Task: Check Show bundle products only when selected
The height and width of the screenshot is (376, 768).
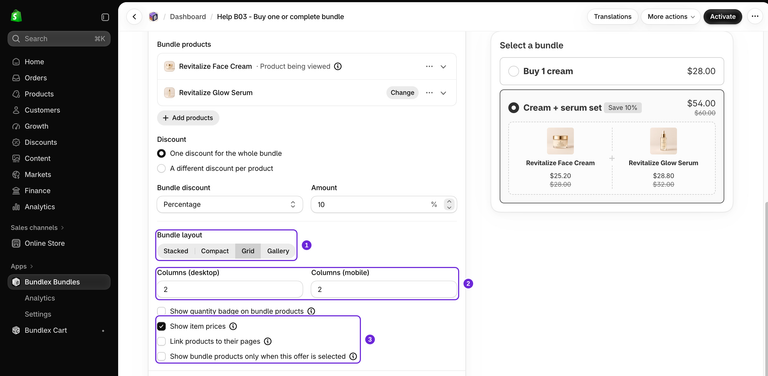Action: (x=161, y=356)
